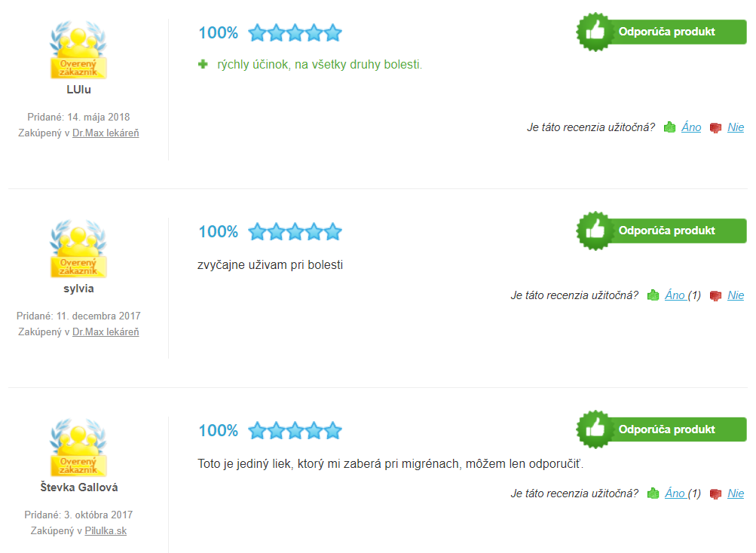The width and height of the screenshot is (756, 553).
Task: Click sylvia's verified customer badge
Action: coord(78,249)
